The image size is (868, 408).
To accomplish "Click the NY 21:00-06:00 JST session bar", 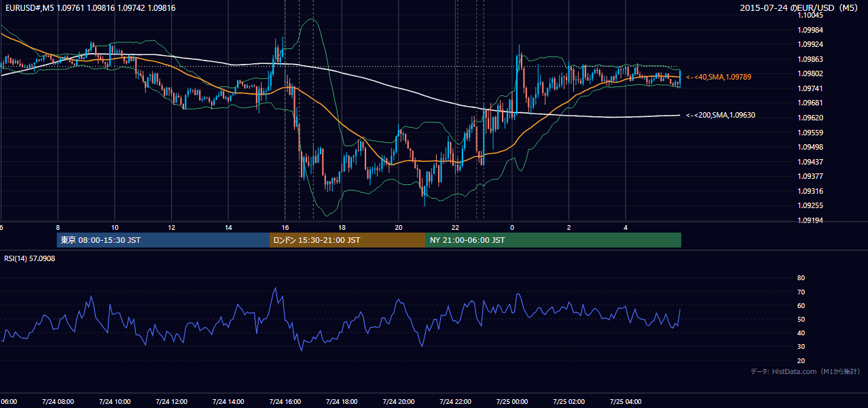I will point(554,240).
